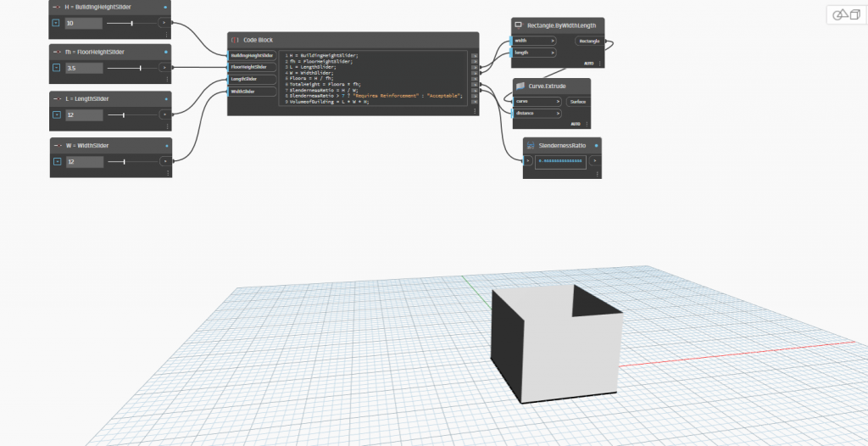The image size is (868, 446).
Task: Open the three-dot menu on WidthSlider node
Action: point(168,174)
